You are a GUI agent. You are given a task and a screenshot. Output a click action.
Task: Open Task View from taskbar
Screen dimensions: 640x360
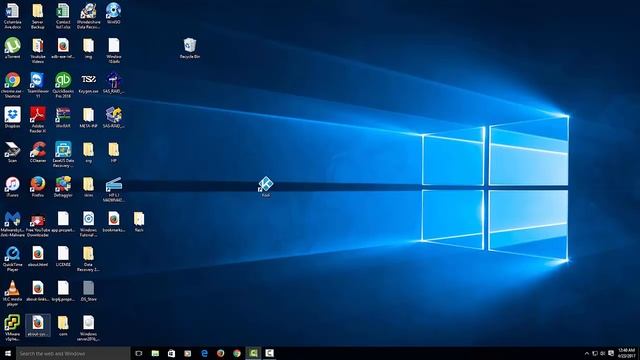click(139, 353)
